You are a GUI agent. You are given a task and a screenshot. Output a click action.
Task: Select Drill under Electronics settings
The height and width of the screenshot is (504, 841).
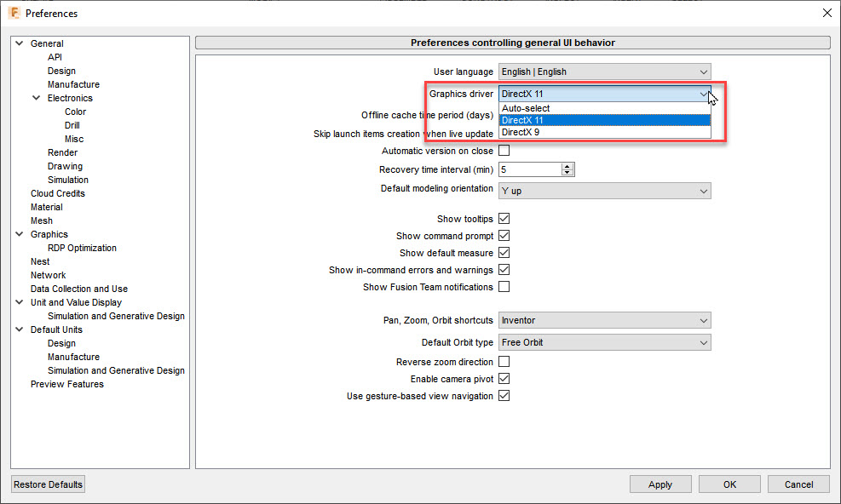coord(72,125)
